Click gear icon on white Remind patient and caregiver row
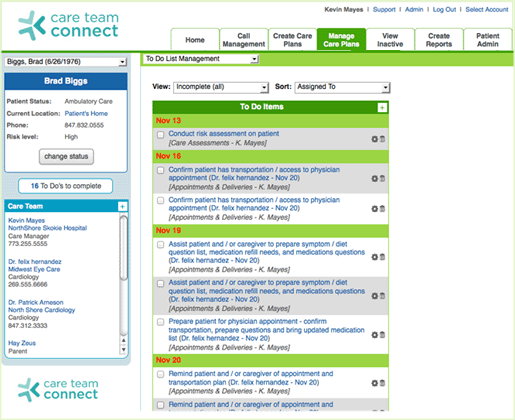 [x=375, y=383]
